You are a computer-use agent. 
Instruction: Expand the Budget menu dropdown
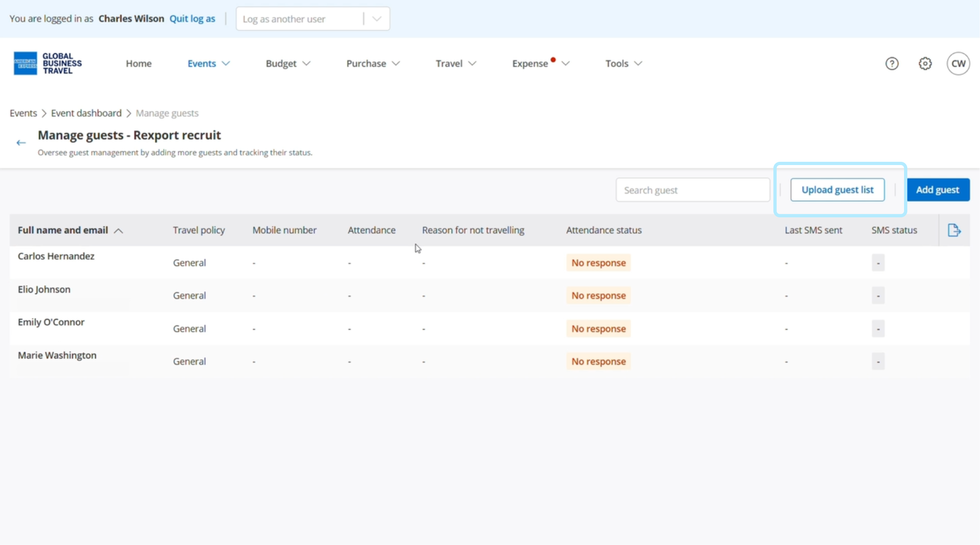(x=288, y=64)
